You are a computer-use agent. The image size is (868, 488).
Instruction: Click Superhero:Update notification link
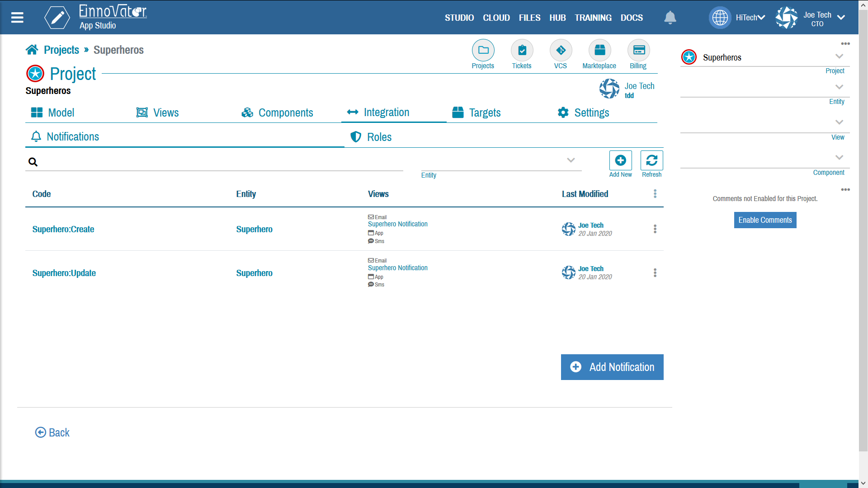pos(64,272)
